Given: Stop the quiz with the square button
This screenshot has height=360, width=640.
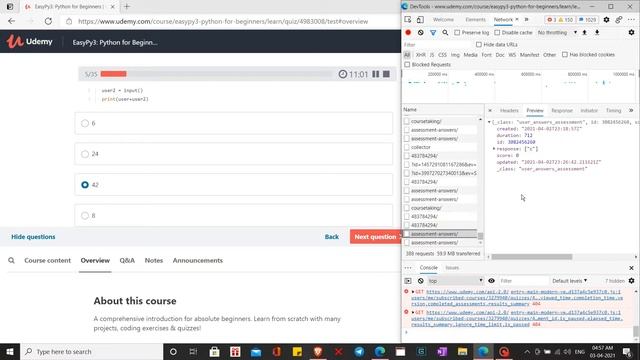Looking at the screenshot, I should coord(386,74).
